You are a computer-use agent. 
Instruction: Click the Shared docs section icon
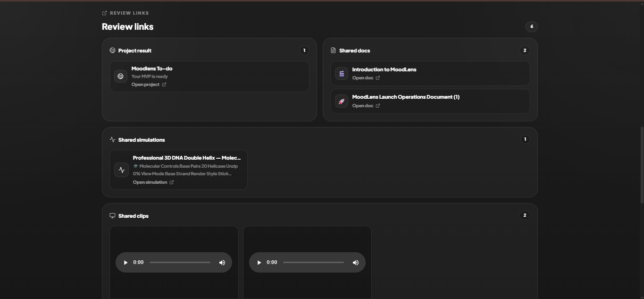[x=333, y=51]
